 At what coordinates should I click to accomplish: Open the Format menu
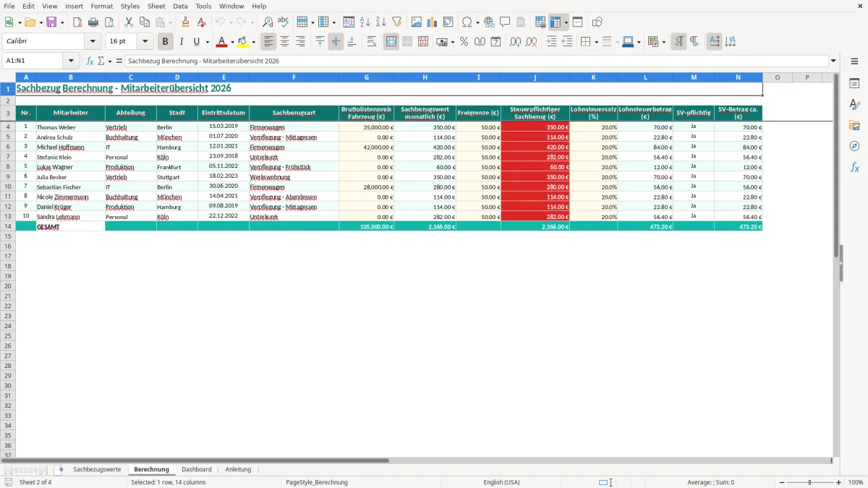(x=101, y=6)
